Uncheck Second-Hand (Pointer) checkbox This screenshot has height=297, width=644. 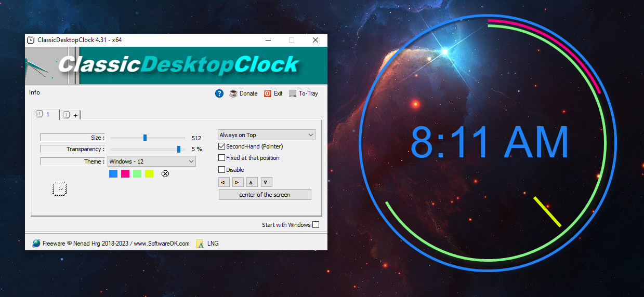pyautogui.click(x=222, y=146)
